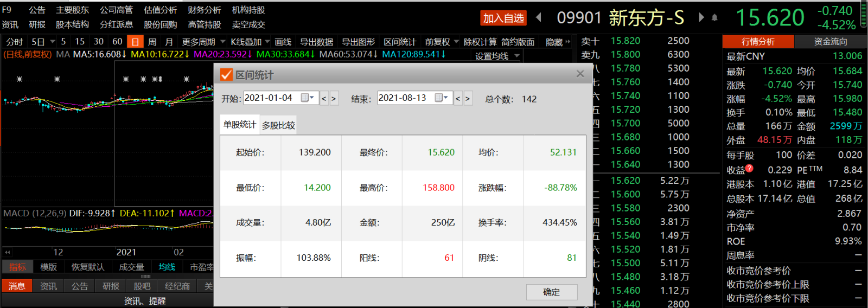Open the start date calendar picker
Viewport: 868px width, 308px height.
pos(308,98)
